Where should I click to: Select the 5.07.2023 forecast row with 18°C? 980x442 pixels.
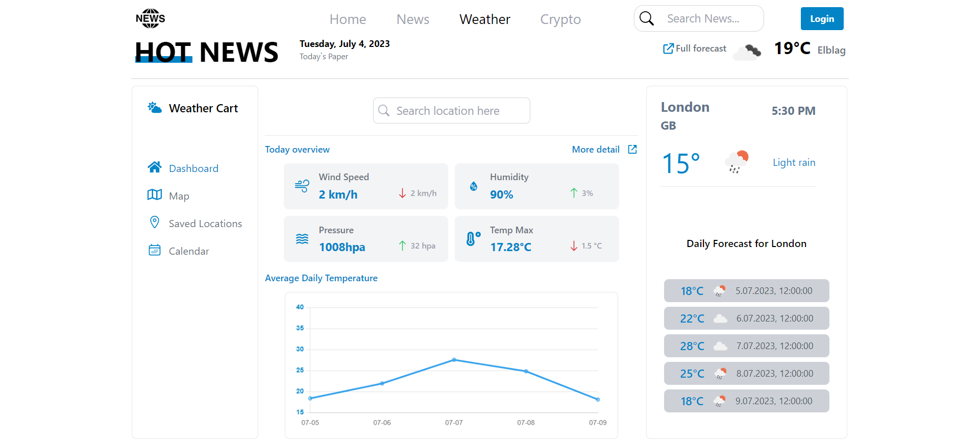[746, 291]
